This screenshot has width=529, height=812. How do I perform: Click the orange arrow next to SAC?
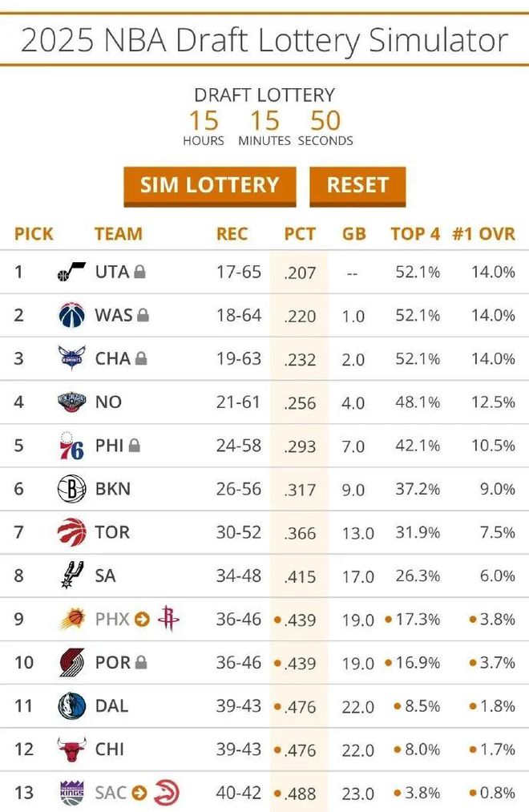click(139, 793)
